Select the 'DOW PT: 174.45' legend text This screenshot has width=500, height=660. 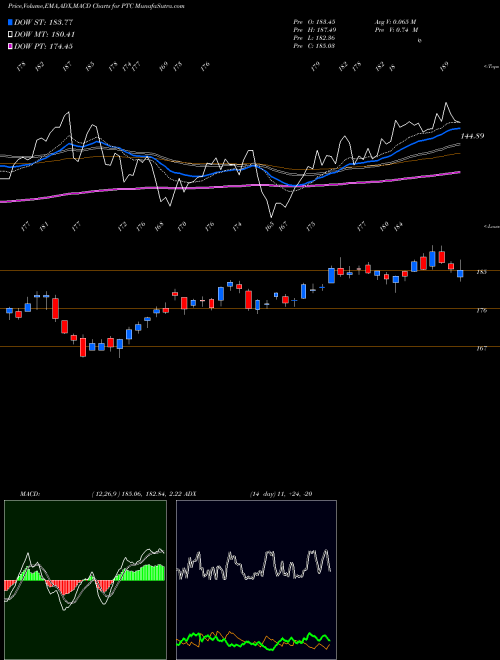point(44,46)
